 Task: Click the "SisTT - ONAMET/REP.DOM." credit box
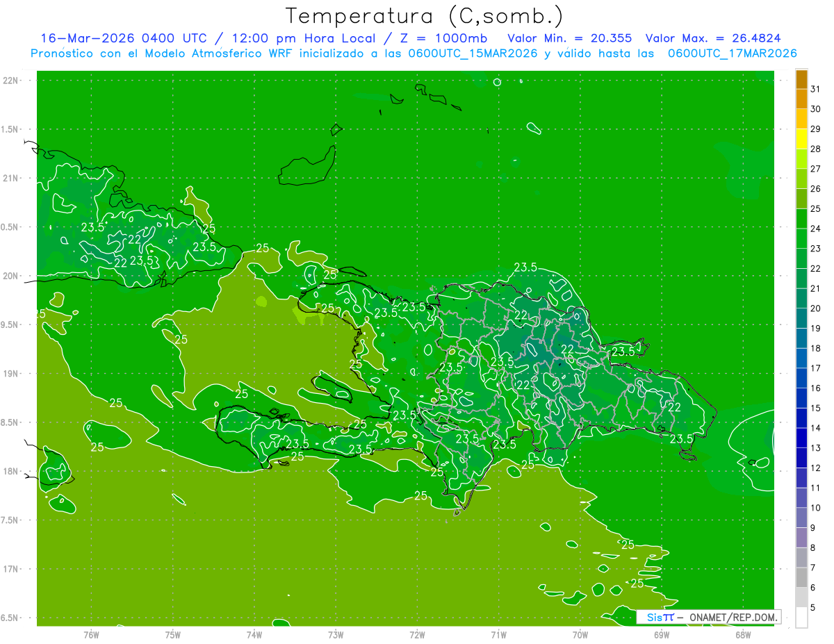pyautogui.click(x=708, y=617)
